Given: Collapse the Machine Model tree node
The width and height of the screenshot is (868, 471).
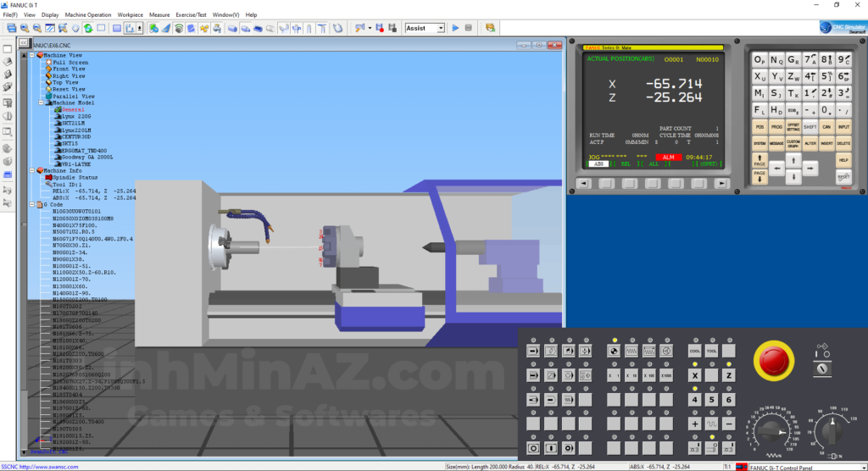Looking at the screenshot, I should click(x=41, y=103).
